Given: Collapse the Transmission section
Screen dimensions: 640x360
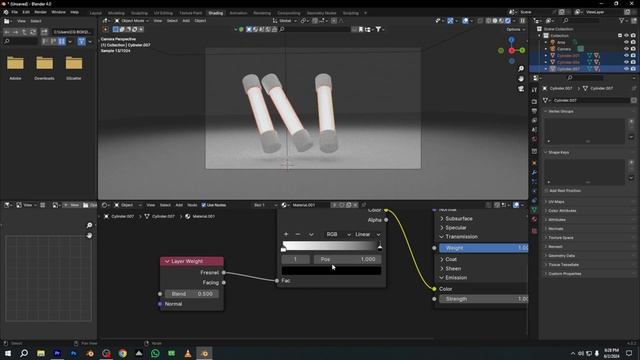Looking at the screenshot, I should pyautogui.click(x=459, y=237).
